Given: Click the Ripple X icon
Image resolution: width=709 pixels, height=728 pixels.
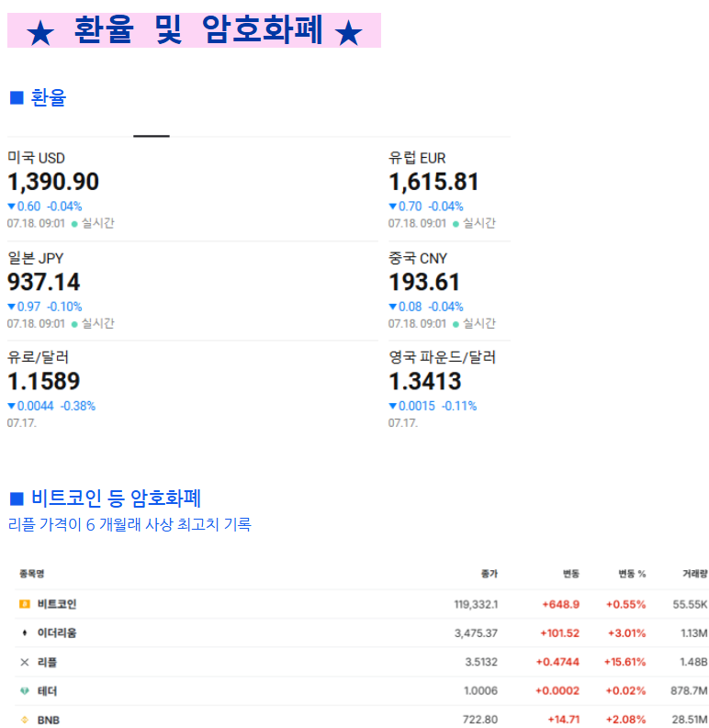Looking at the screenshot, I should click(25, 662).
